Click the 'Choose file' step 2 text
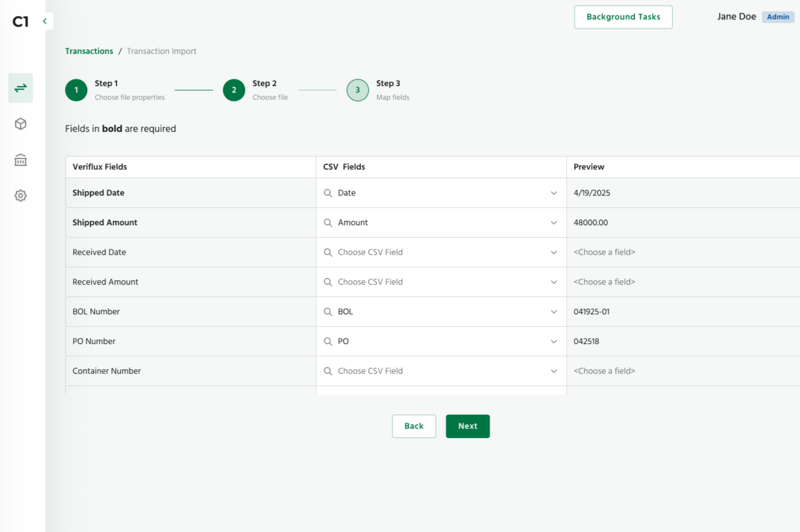The height and width of the screenshot is (532, 800). coord(270,97)
